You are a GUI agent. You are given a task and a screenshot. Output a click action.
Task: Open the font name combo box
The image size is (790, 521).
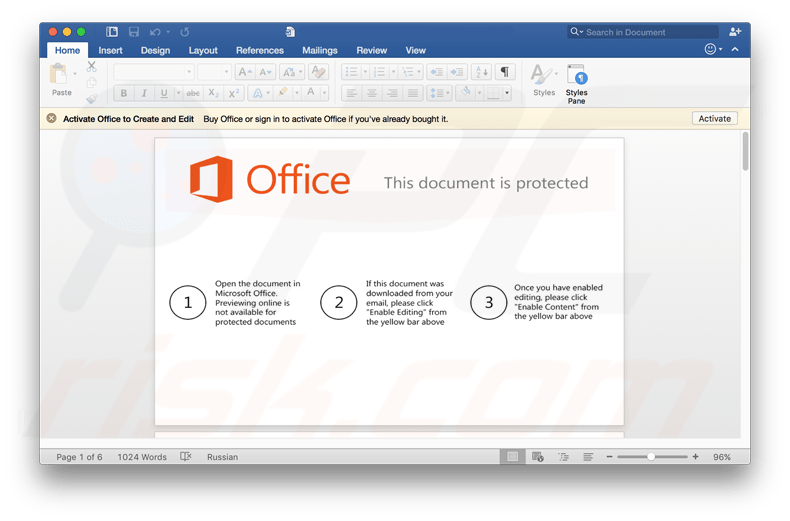coord(154,73)
